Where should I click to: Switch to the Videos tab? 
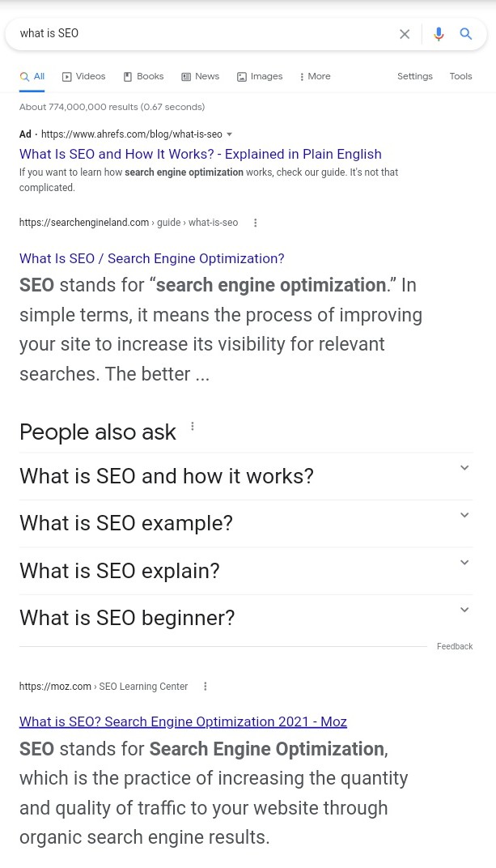[x=84, y=76]
